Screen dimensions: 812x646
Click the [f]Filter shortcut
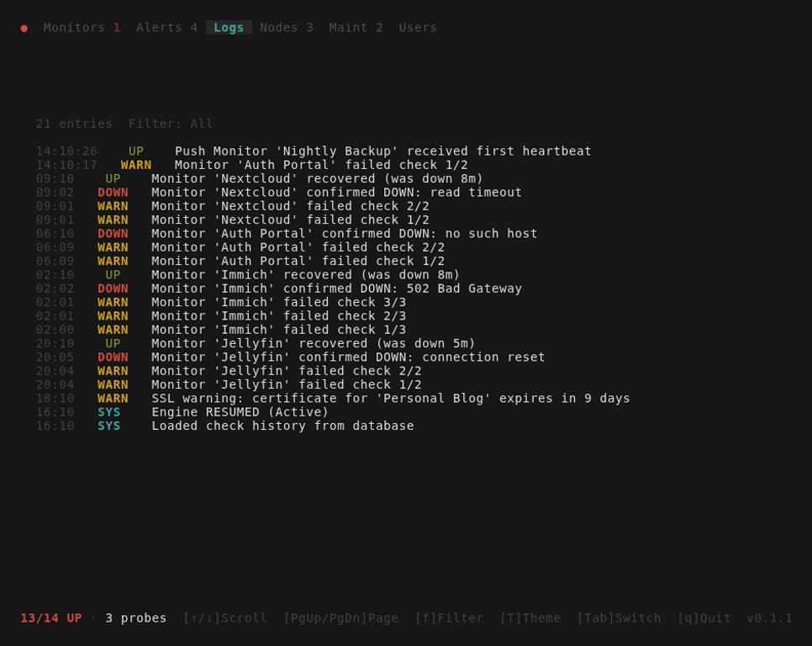click(449, 618)
